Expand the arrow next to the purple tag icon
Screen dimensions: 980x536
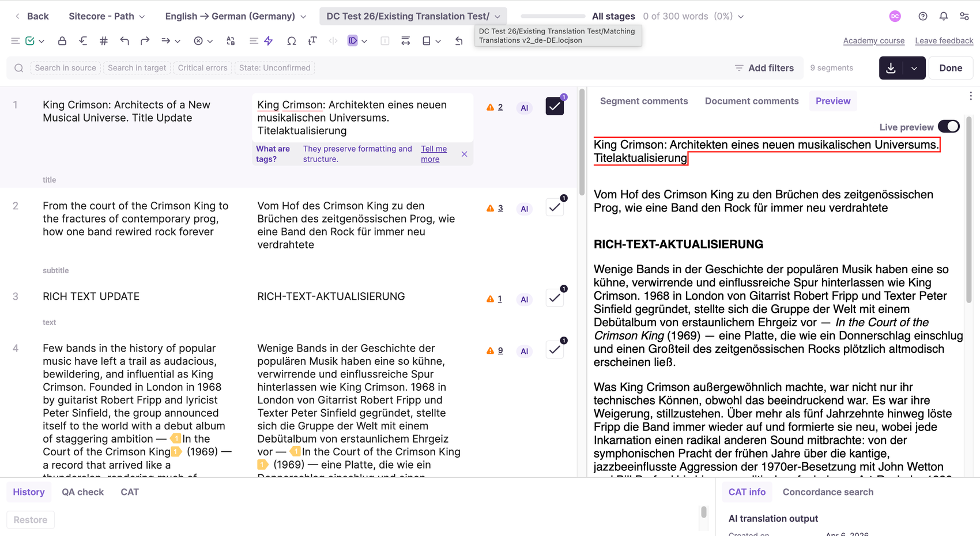[x=364, y=41]
